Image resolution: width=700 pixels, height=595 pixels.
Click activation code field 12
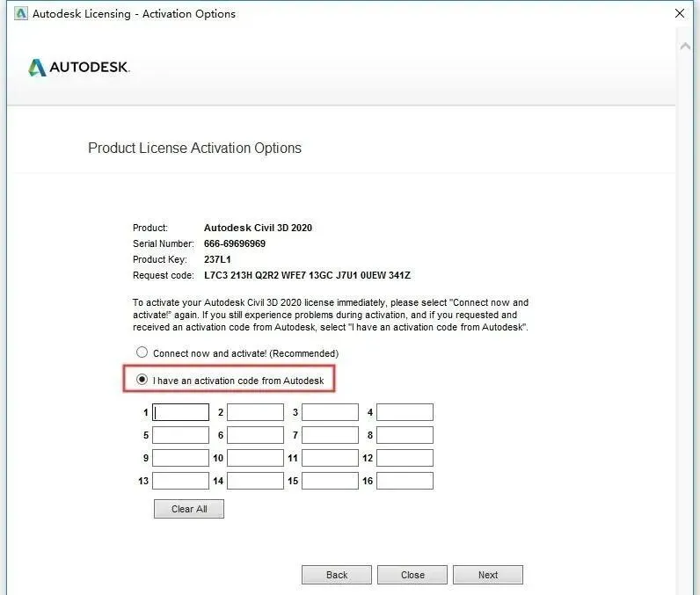point(405,458)
